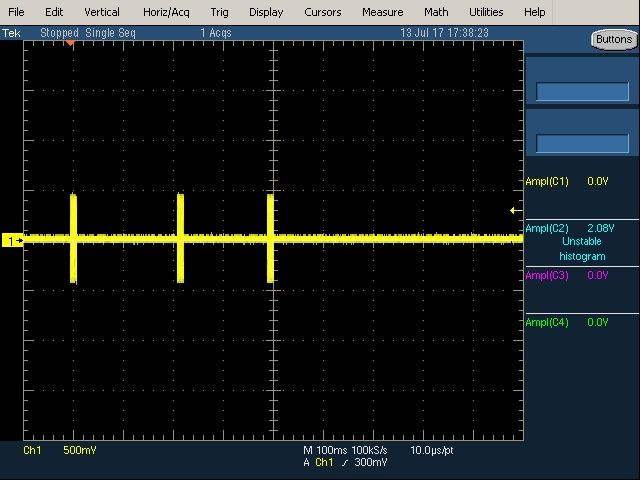Click the 100kS/s sample rate readout
640x480 pixels.
(x=369, y=450)
